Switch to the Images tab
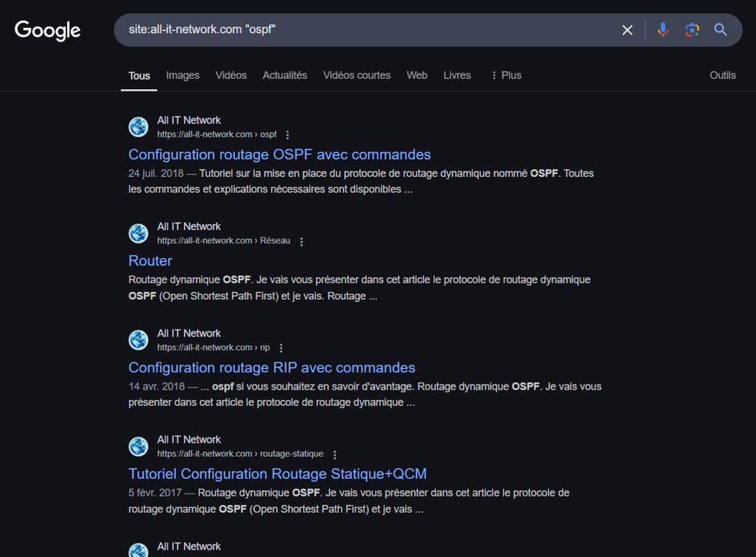Screen dimensions: 756x557 point(182,75)
